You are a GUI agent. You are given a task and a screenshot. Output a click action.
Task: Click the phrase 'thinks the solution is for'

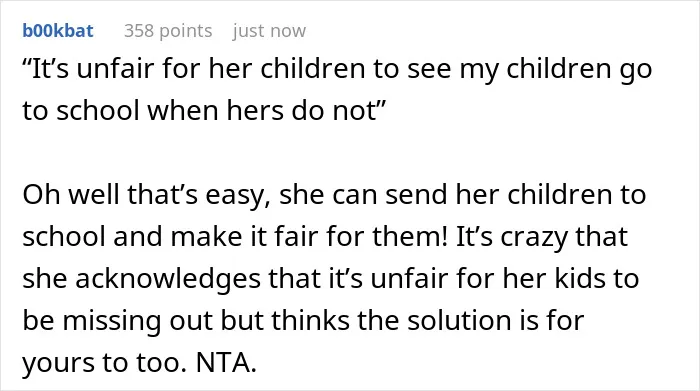click(428, 320)
